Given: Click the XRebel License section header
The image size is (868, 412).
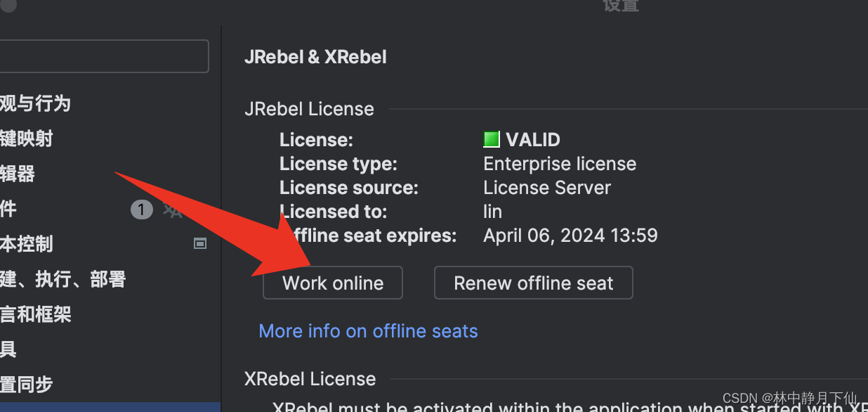Looking at the screenshot, I should click(310, 378).
